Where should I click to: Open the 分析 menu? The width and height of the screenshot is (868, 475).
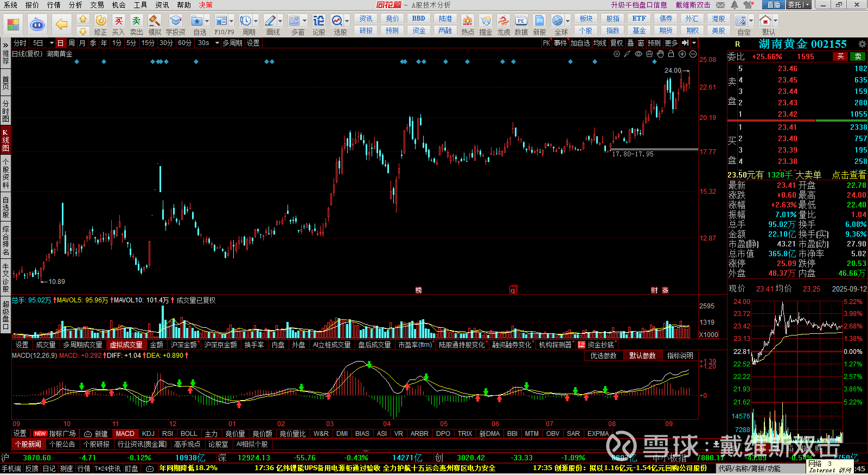75,5
